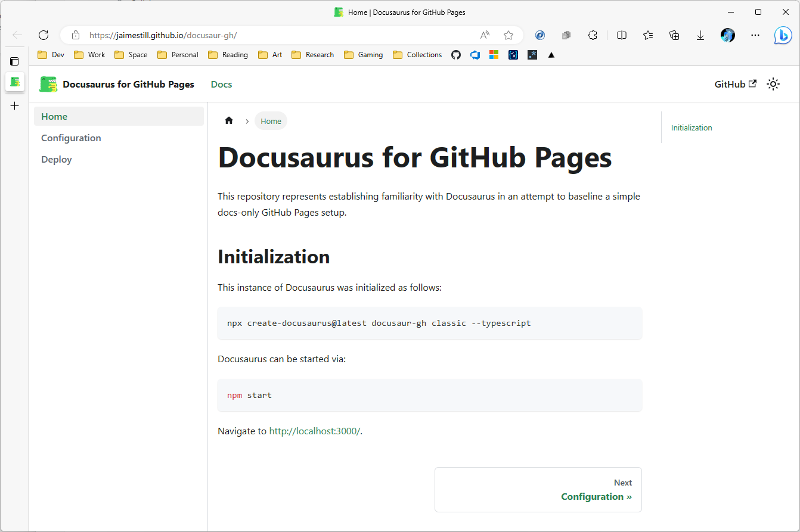Open the GitHub external link in navbar
800x532 pixels.
tap(735, 85)
